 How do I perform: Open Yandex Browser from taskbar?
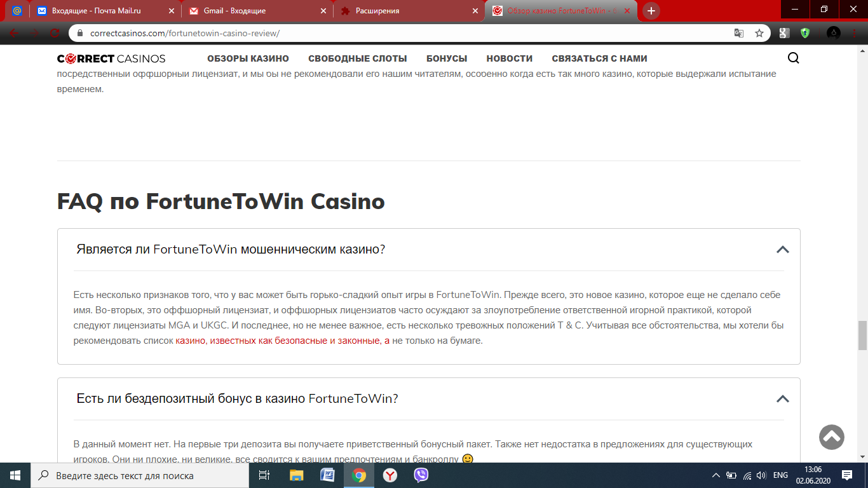pyautogui.click(x=390, y=475)
